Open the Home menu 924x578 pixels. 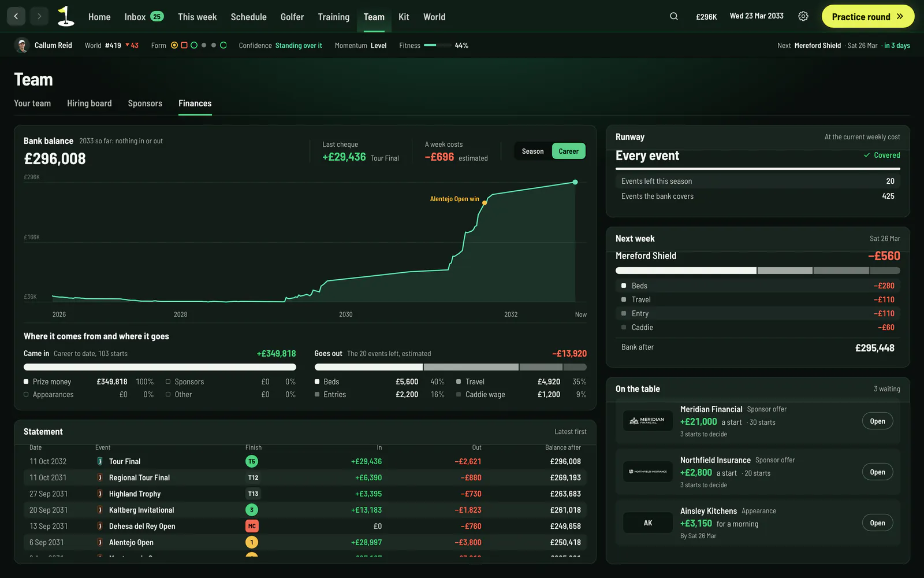click(x=99, y=17)
